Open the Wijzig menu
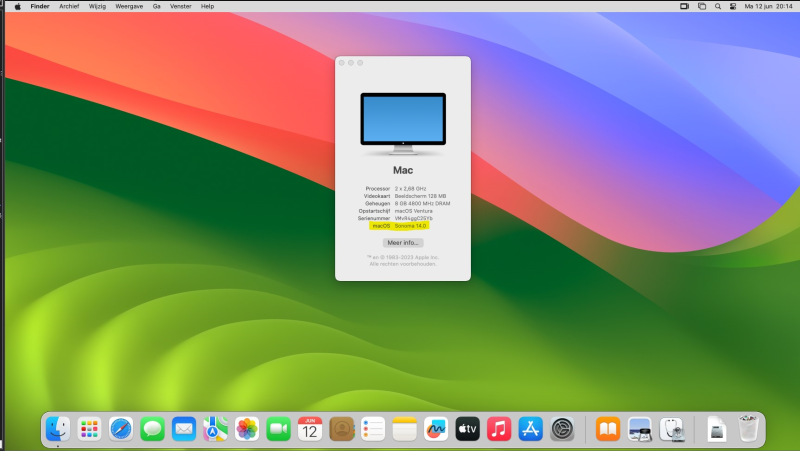 point(97,6)
